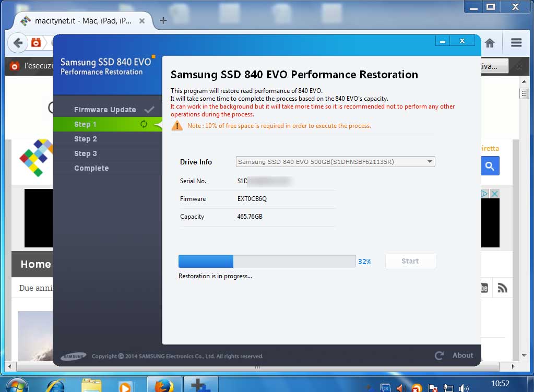This screenshot has height=392, width=534.
Task: Select Firmware Update in the sidebar
Action: tap(105, 110)
